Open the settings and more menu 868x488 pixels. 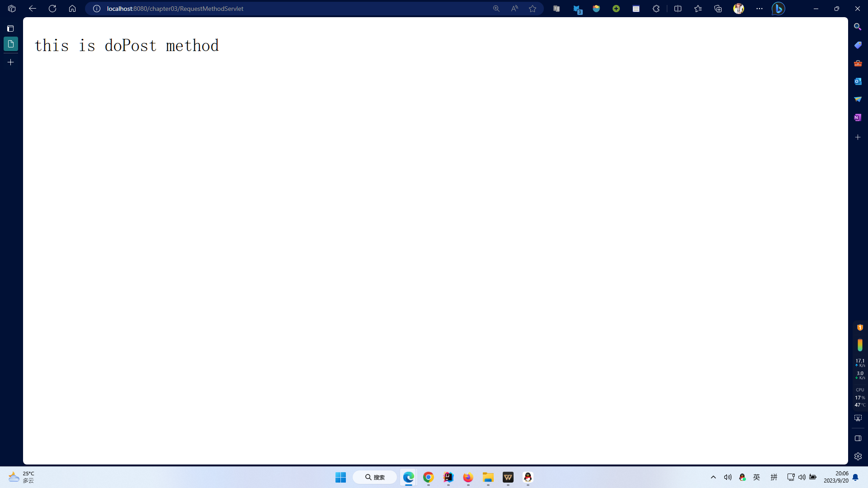759,9
